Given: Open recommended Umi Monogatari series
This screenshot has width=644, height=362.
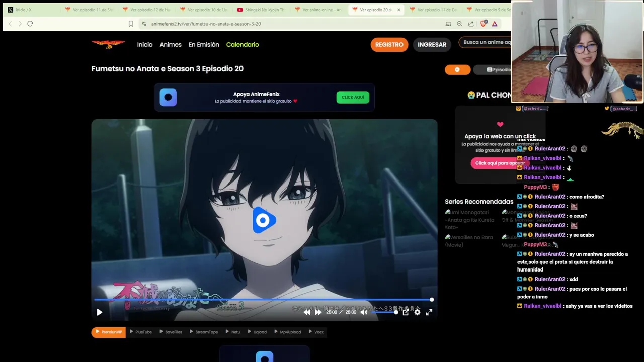Looking at the screenshot, I should click(469, 220).
